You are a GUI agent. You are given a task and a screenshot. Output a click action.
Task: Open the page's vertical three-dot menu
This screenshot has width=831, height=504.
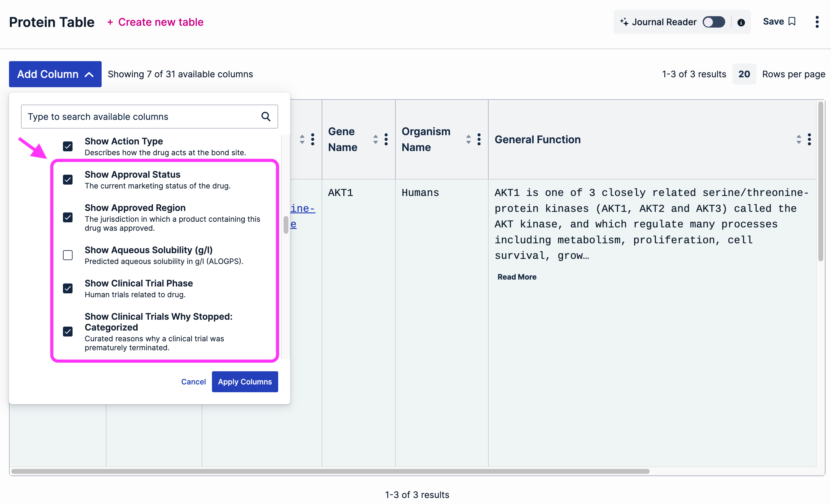(817, 22)
